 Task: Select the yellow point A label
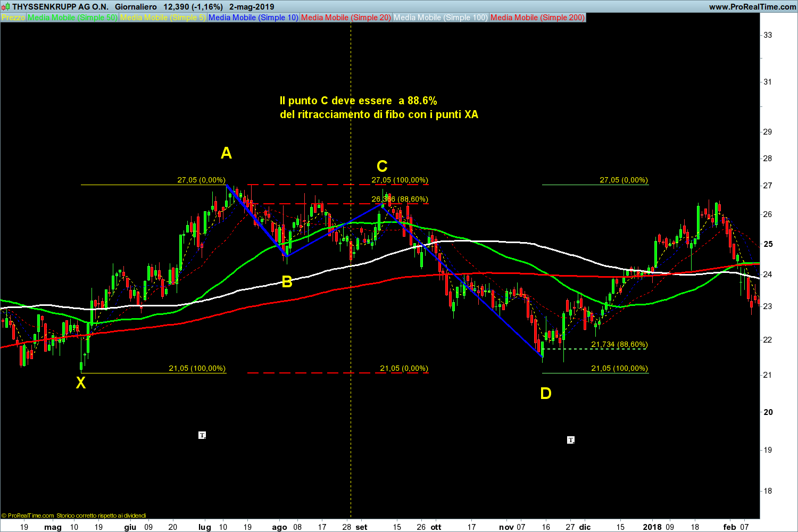click(226, 153)
